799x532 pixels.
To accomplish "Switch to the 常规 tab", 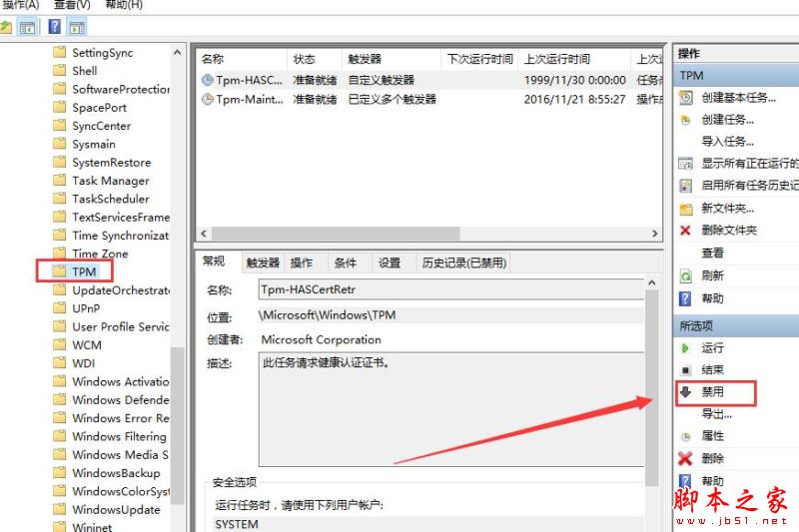I will pos(214,262).
